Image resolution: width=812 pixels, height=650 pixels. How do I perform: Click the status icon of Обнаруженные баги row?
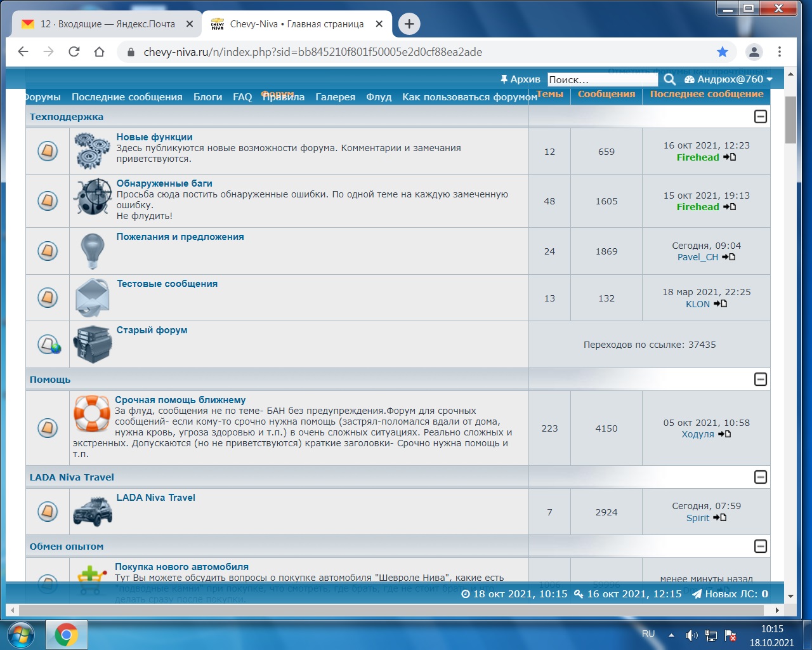(48, 201)
